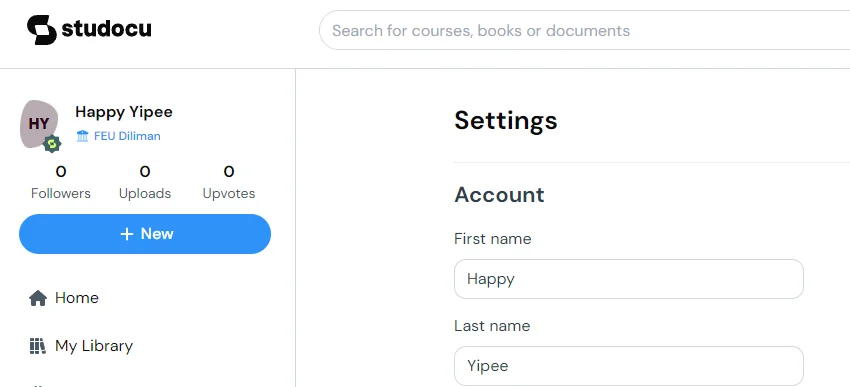This screenshot has width=850, height=387.
Task: Click the Studocu logo icon
Action: (x=42, y=30)
